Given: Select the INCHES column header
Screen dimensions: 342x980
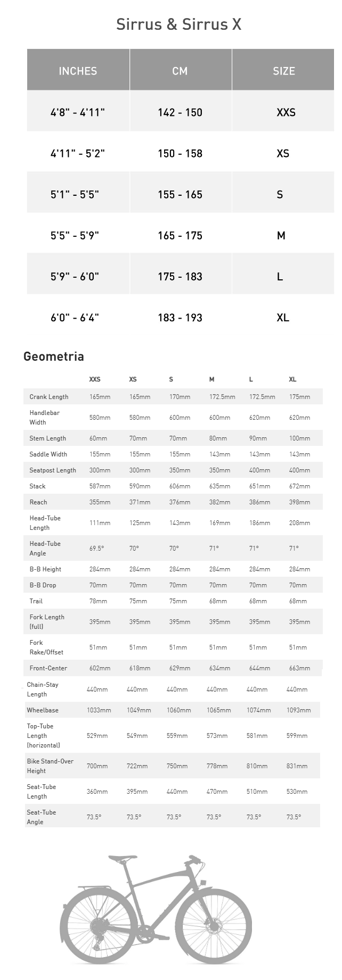Looking at the screenshot, I should pyautogui.click(x=78, y=71).
